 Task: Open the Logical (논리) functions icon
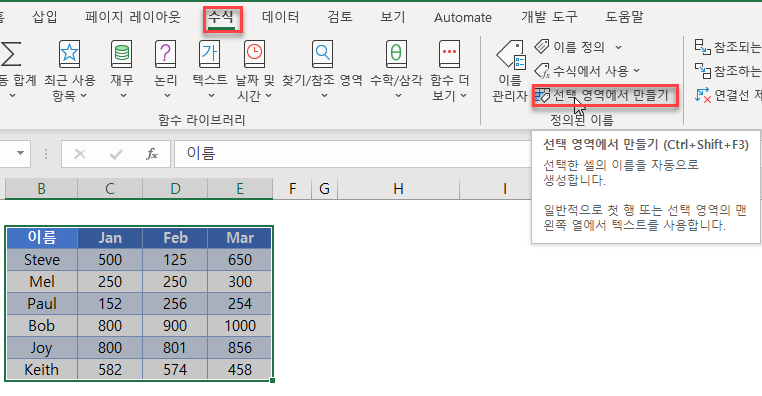tap(165, 54)
